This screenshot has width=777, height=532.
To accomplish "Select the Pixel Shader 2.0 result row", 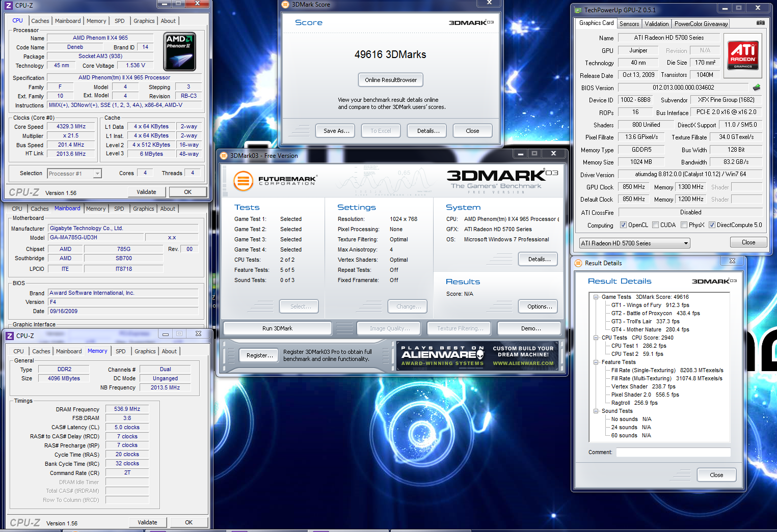I will click(x=645, y=395).
